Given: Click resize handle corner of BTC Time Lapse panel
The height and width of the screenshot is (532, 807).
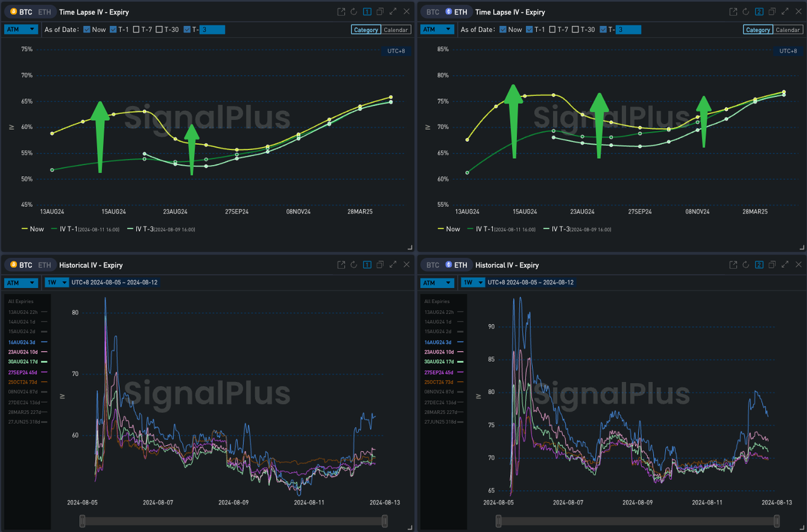Looking at the screenshot, I should pos(410,248).
